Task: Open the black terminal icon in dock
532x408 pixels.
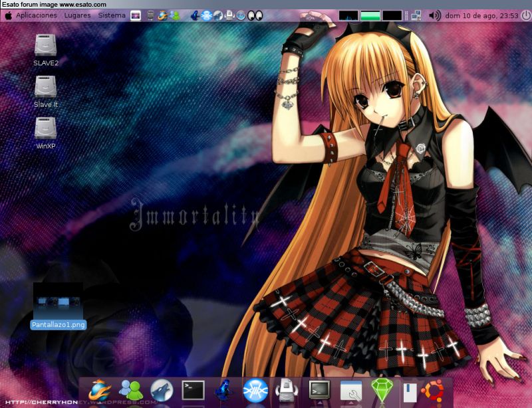Action: coord(193,390)
